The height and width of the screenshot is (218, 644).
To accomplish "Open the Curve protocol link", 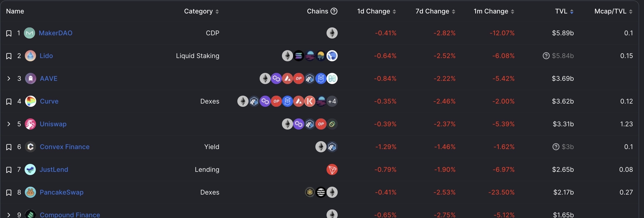I will [x=49, y=101].
